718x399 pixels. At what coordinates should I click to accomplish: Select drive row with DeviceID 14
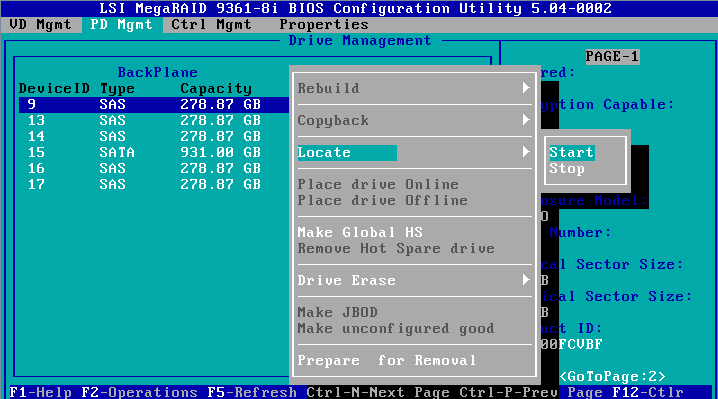[x=154, y=137]
